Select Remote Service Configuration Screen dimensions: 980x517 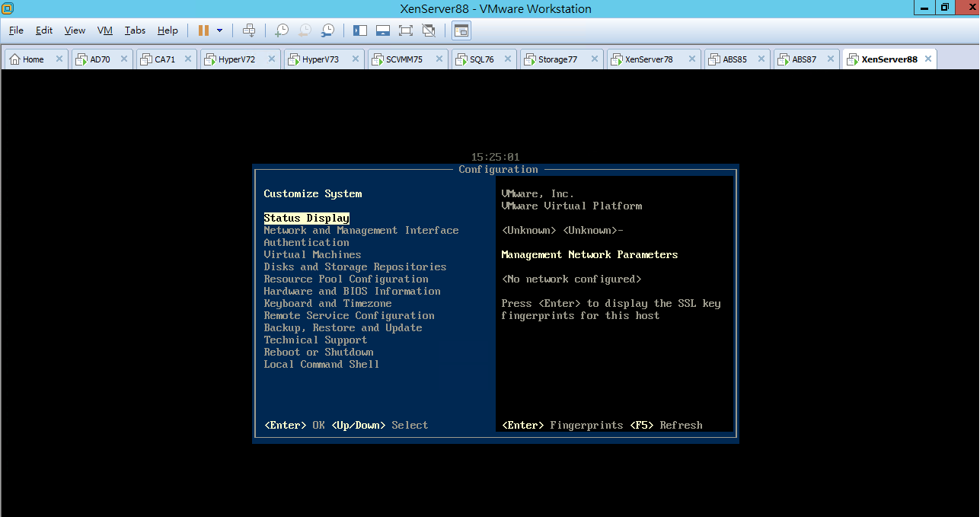349,315
